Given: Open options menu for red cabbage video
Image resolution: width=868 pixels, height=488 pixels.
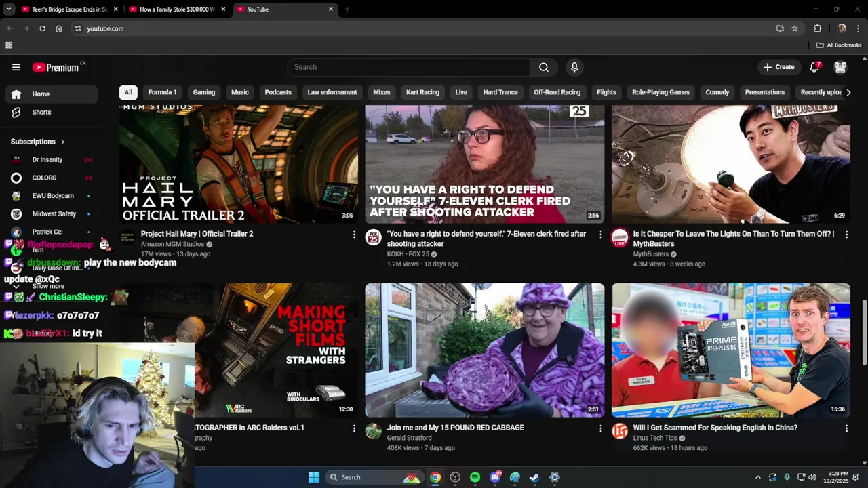Looking at the screenshot, I should tap(600, 428).
